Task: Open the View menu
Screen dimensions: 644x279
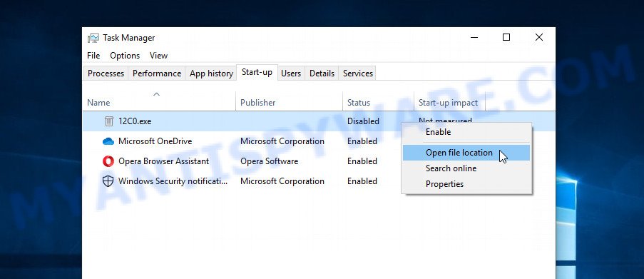Action: [158, 56]
